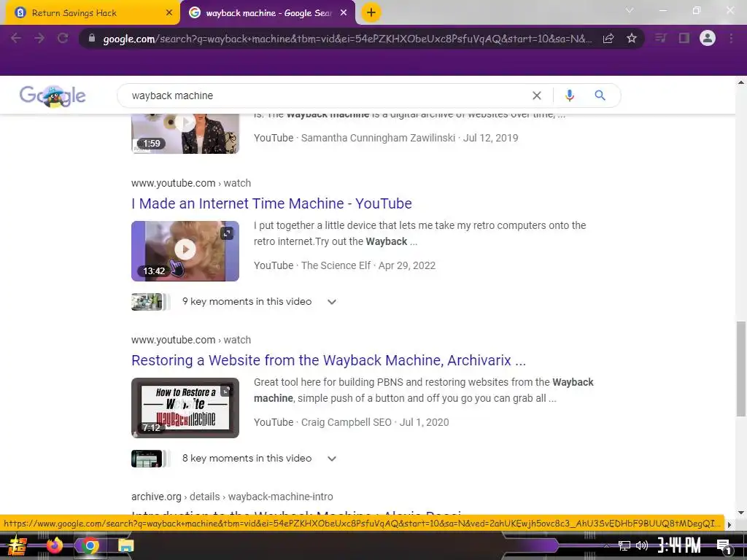Viewport: 747px width, 560px height.
Task: Click the wayback machine search field
Action: 329,96
